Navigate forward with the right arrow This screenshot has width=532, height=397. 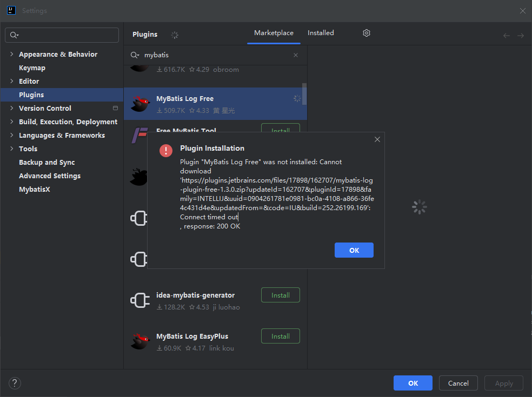pos(521,36)
